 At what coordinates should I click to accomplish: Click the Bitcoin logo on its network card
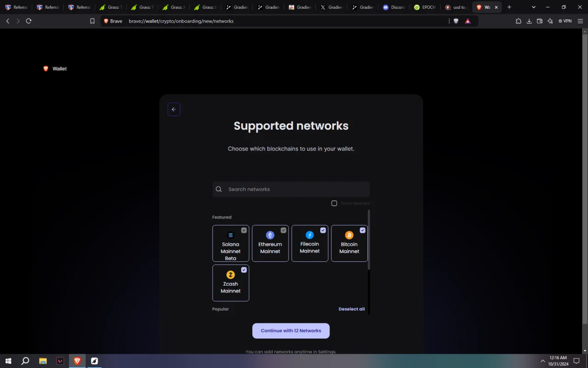point(349,235)
